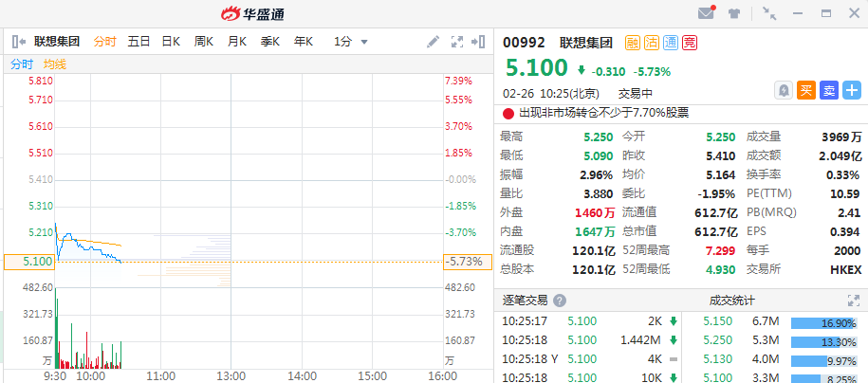The image size is (868, 383).
Task: Toggle the 均线 average line legend
Action: point(55,64)
